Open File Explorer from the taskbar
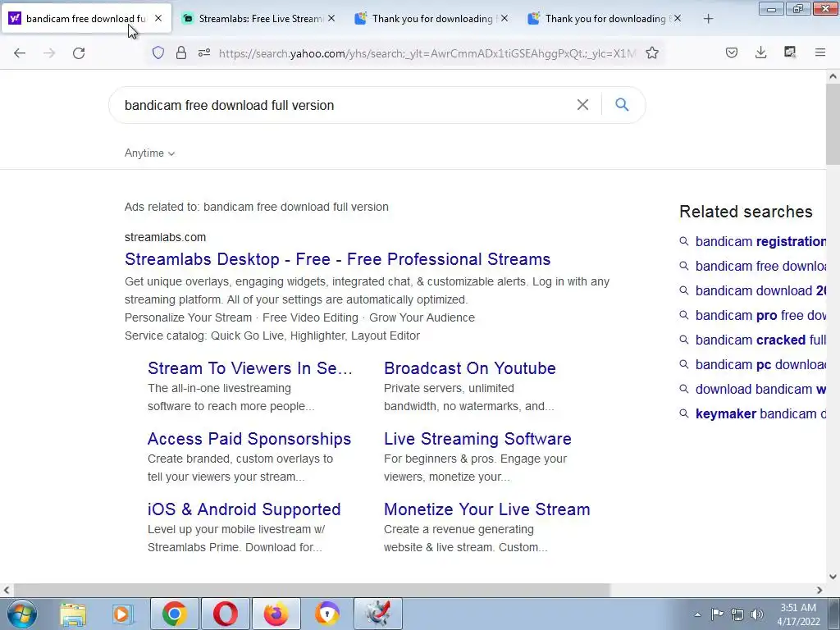The width and height of the screenshot is (840, 630). coord(73,614)
